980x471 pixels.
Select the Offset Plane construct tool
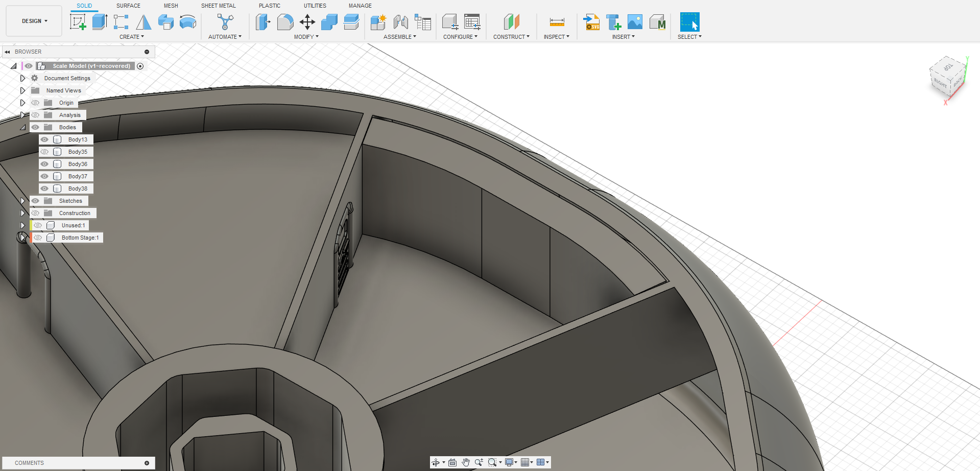point(511,22)
